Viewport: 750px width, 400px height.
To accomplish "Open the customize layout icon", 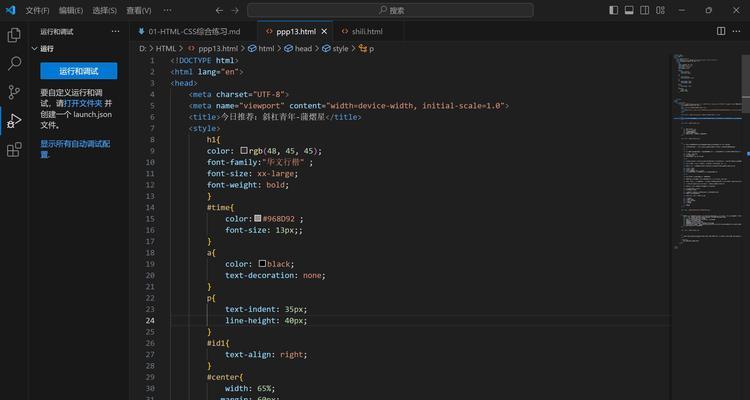I will pos(661,10).
